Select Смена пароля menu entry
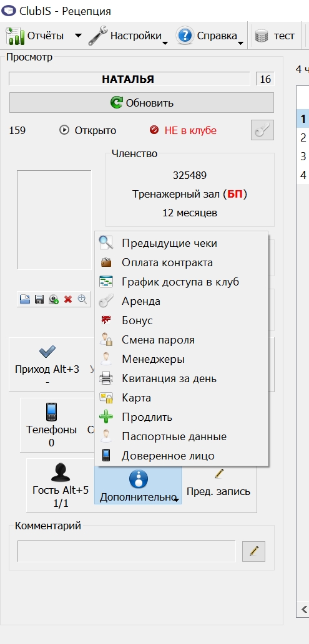 [182, 340]
